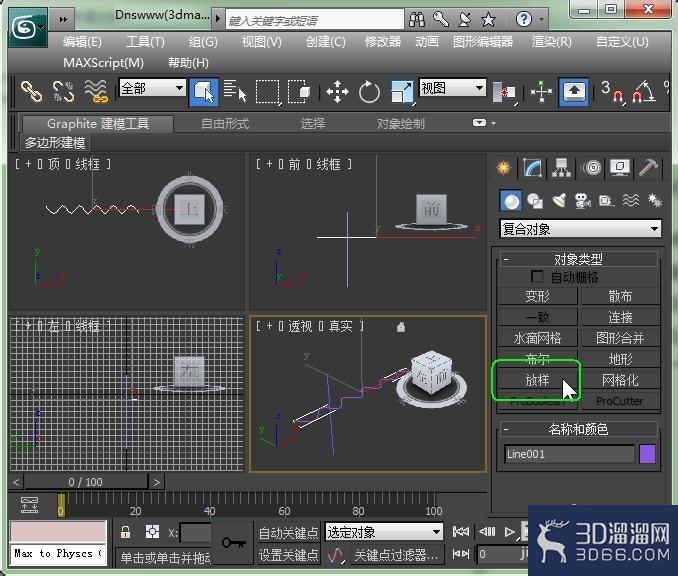Open the Modify panel tab
Image resolution: width=678 pixels, height=576 pixels.
point(532,168)
